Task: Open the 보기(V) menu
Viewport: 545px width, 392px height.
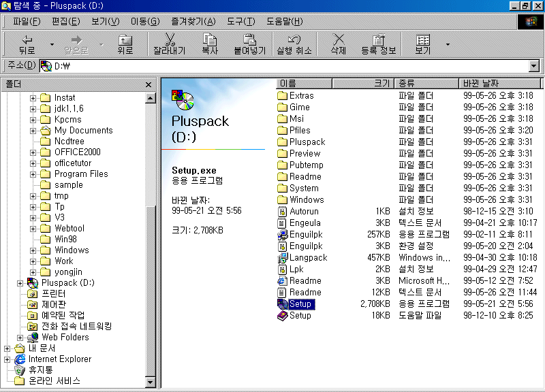Action: pyautogui.click(x=106, y=22)
